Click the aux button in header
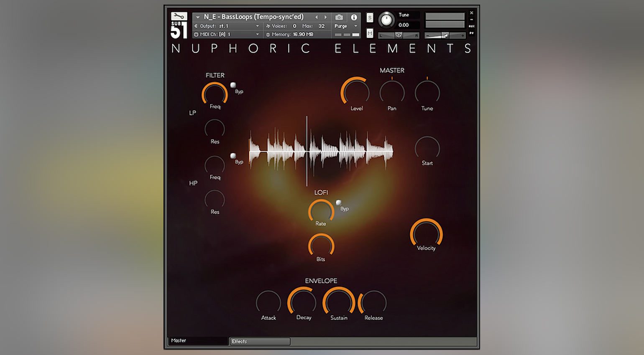The width and height of the screenshot is (644, 355). point(471,26)
